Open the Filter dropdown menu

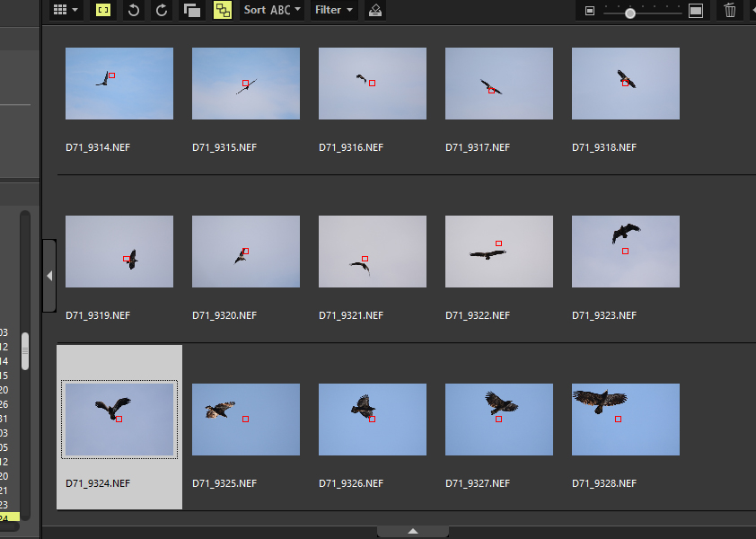pos(334,10)
